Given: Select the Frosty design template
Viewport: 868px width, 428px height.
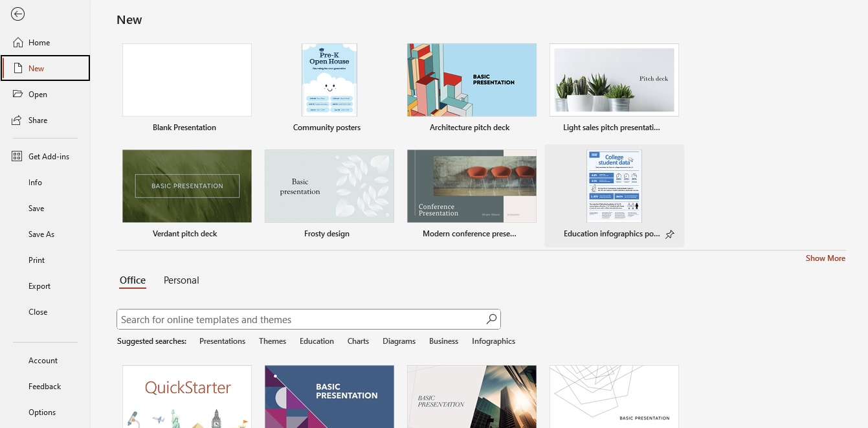Looking at the screenshot, I should point(329,186).
